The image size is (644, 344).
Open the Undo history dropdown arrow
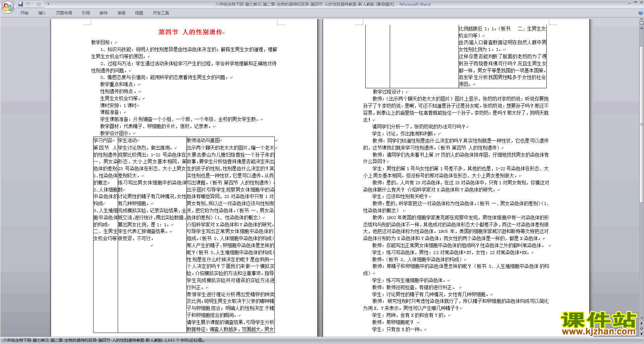coord(33,4)
